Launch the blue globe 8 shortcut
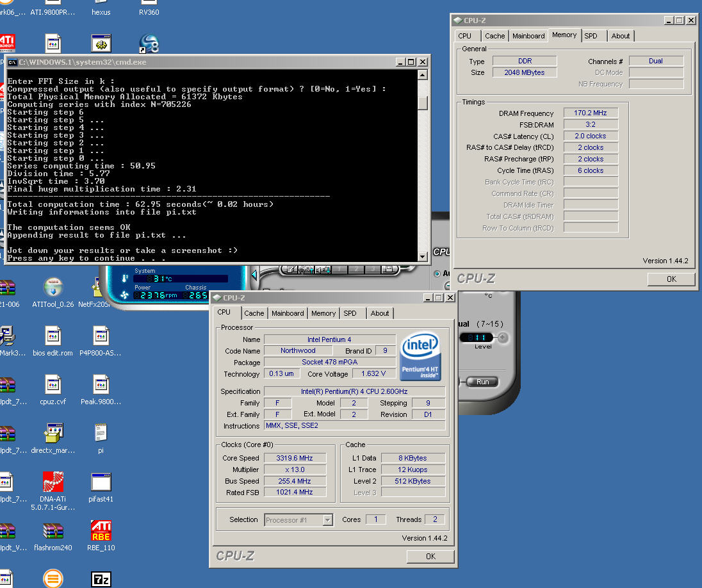The height and width of the screenshot is (588, 702). pos(149,44)
